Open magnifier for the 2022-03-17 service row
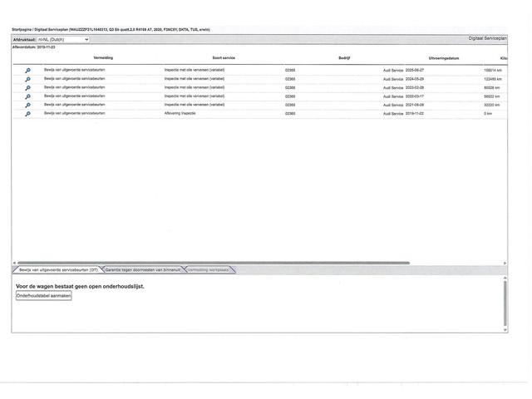Viewport: 532px width, 399px height. point(27,96)
